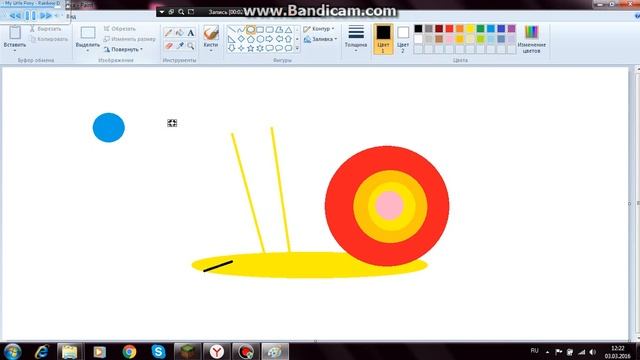The image size is (640, 360).
Task: Pick the Cloud callout shape
Action: click(289, 48)
